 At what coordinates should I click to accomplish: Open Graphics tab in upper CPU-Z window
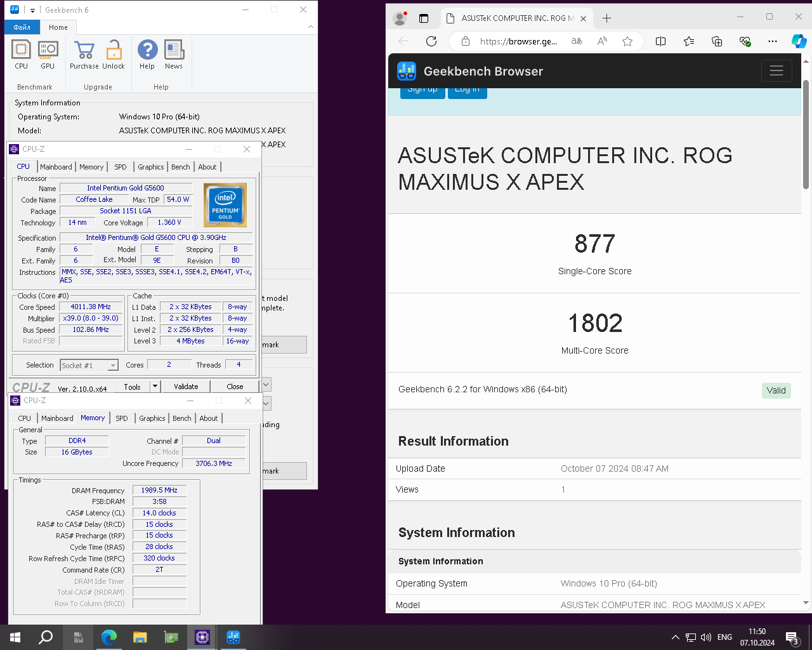pos(151,167)
